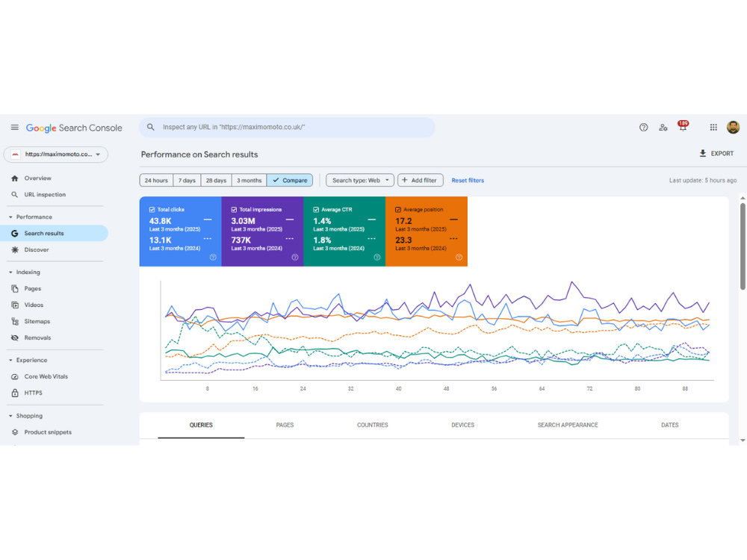747x560 pixels.
Task: Switch to the Countries tab
Action: [x=373, y=426]
